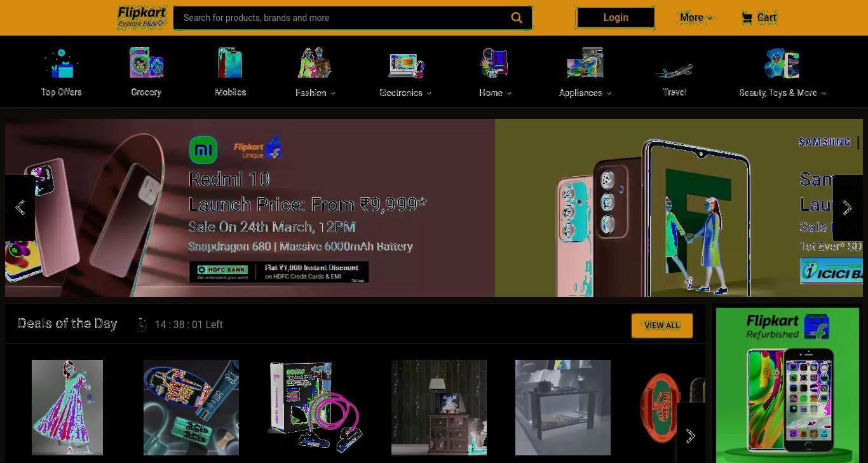Select Mobiles label

point(230,92)
